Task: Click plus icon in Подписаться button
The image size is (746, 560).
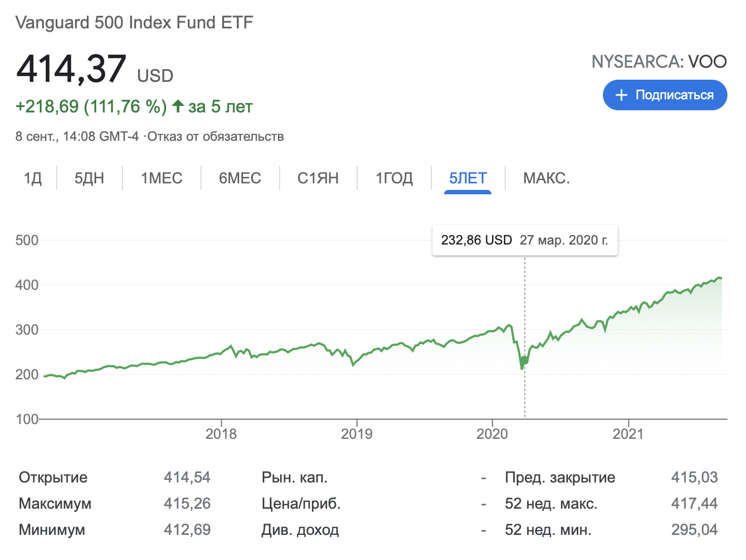Action: click(621, 95)
